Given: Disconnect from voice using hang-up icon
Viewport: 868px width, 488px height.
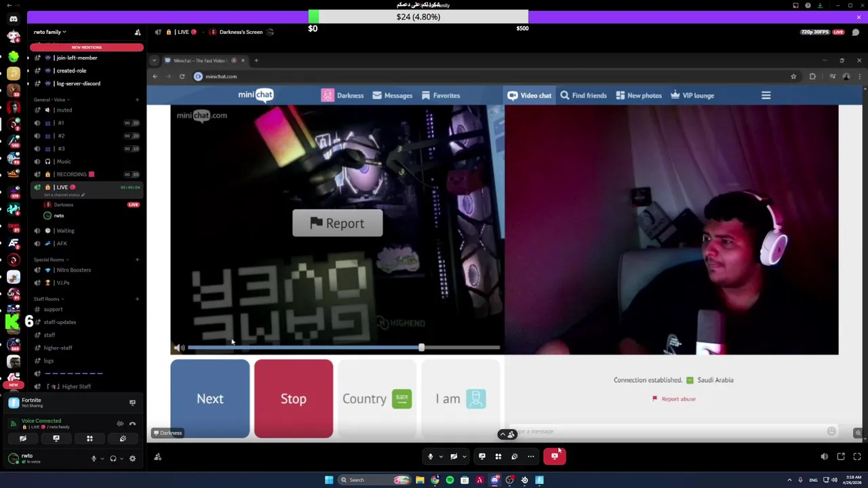Looking at the screenshot, I should coord(132,424).
